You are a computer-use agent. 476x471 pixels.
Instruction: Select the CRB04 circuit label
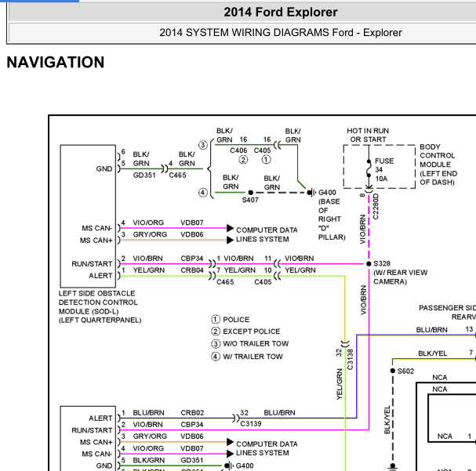pos(192,270)
